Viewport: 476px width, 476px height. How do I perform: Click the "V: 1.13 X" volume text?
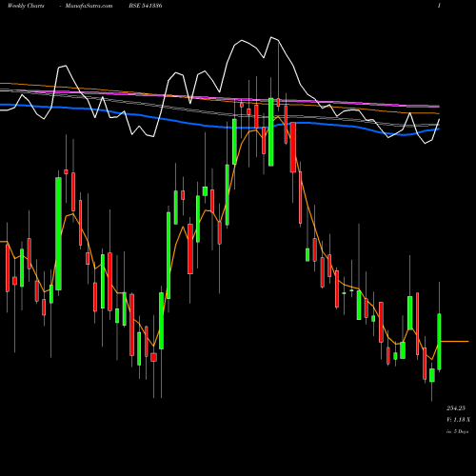pos(458,420)
